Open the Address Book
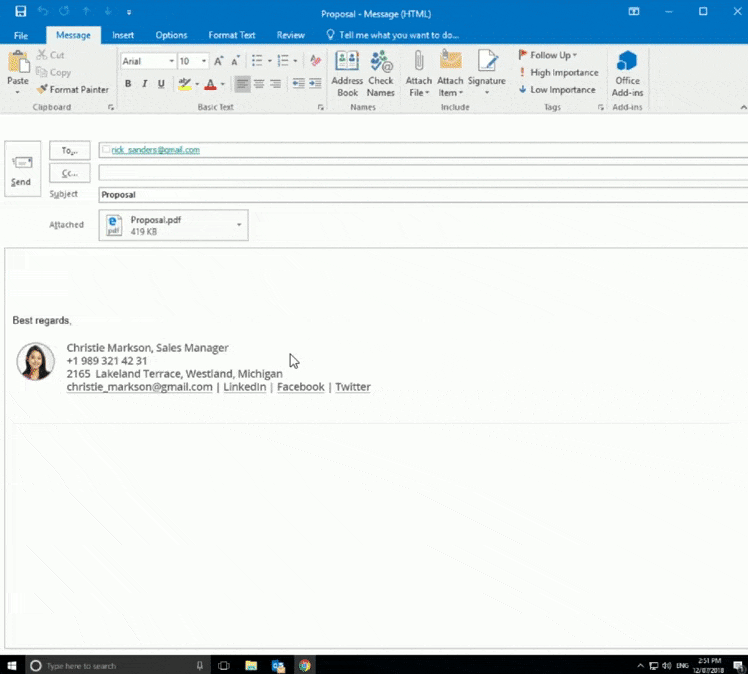This screenshot has width=748, height=674. click(347, 73)
